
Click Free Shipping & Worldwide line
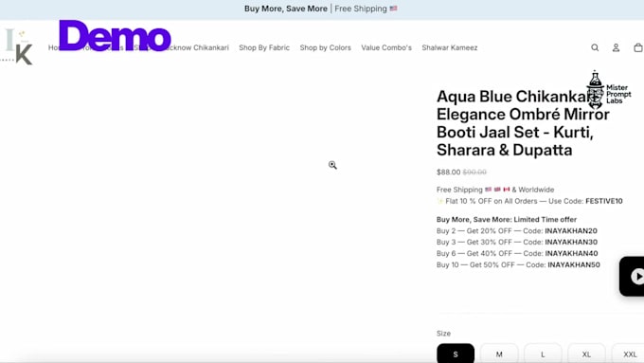pos(495,190)
